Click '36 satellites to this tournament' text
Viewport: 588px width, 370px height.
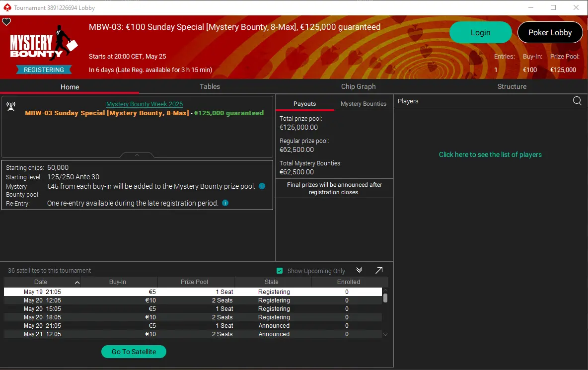(49, 270)
